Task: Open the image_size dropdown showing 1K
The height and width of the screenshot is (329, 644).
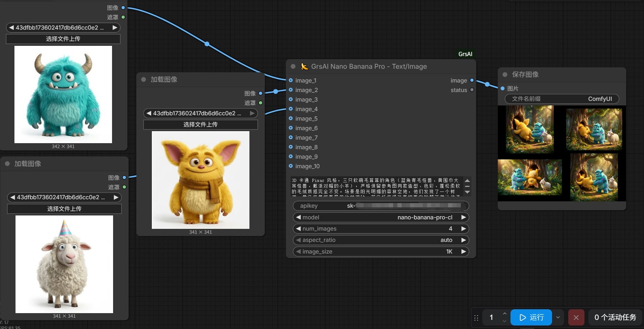Action: pos(381,251)
